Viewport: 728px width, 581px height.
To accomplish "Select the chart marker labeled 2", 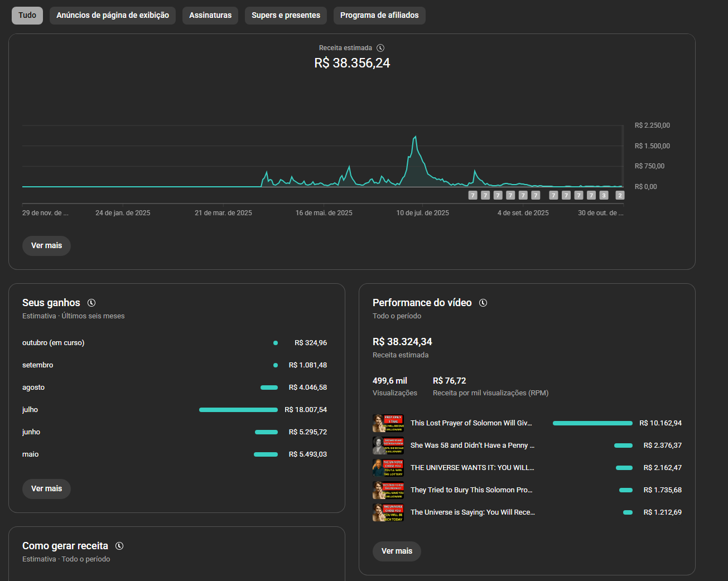I will [619, 195].
